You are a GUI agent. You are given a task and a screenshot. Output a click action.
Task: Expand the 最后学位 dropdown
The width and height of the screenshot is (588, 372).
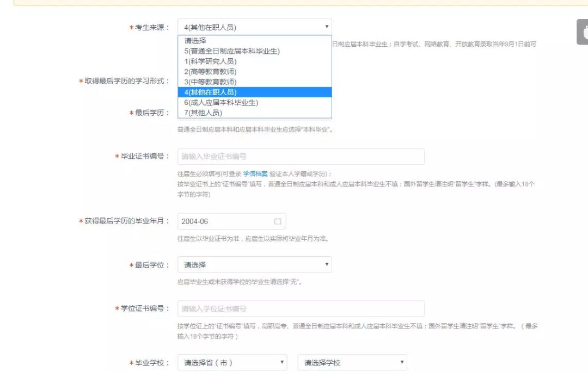click(x=254, y=265)
